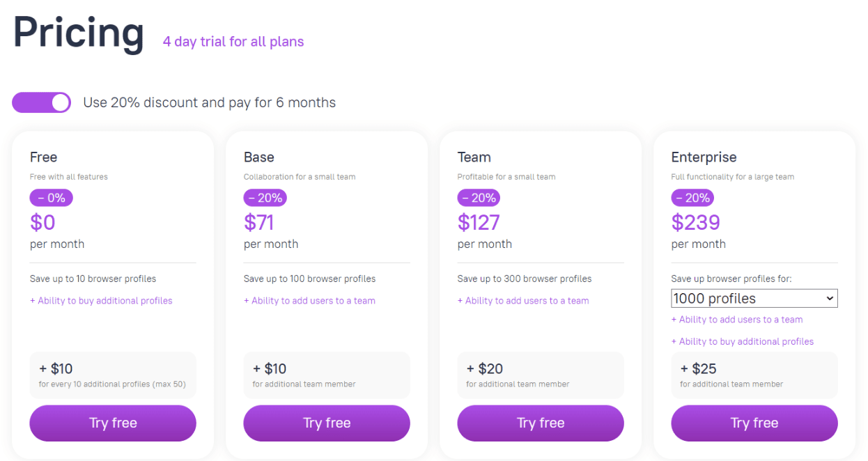The image size is (868, 461).
Task: Click 'Ability to add users' in Base plan
Action: [309, 301]
